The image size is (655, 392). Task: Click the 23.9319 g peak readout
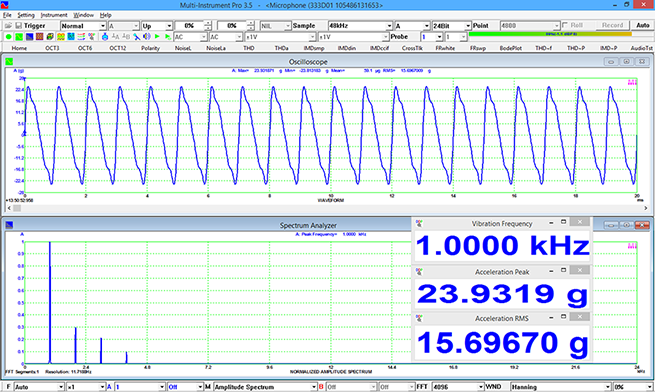(503, 294)
